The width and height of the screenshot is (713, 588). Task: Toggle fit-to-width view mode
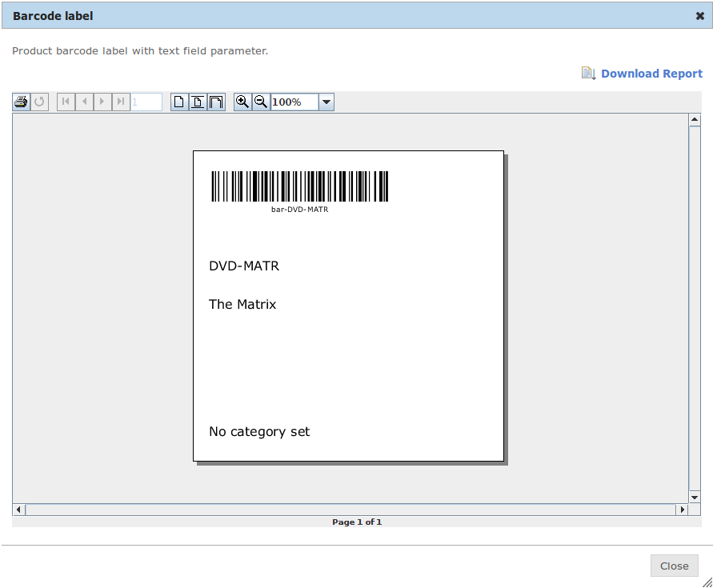tap(215, 102)
